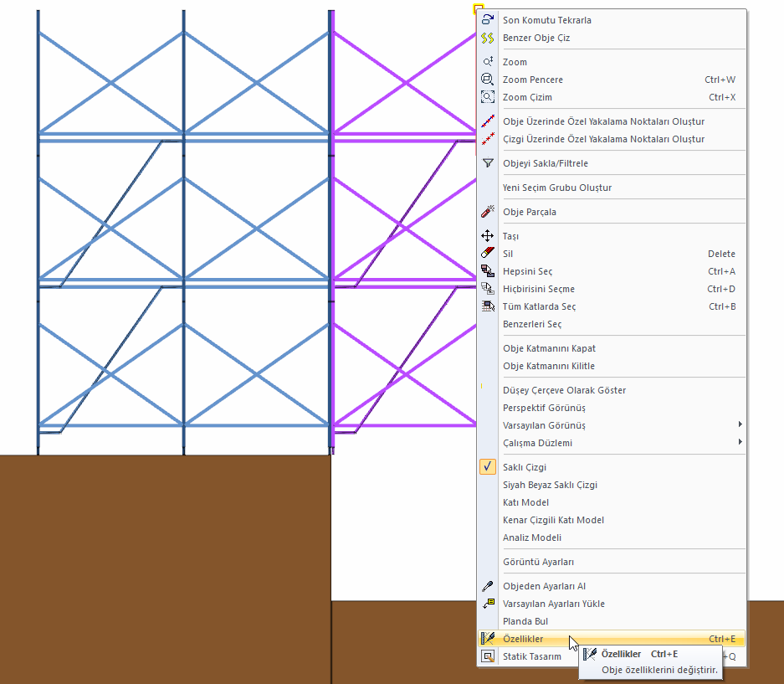Click the Hepsini Seç icon

pyautogui.click(x=488, y=271)
